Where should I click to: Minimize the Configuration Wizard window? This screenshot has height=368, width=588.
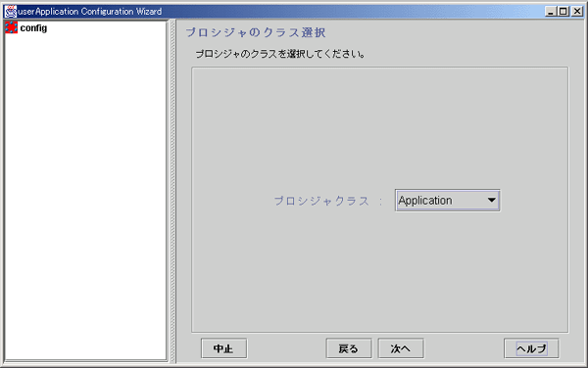pos(551,12)
